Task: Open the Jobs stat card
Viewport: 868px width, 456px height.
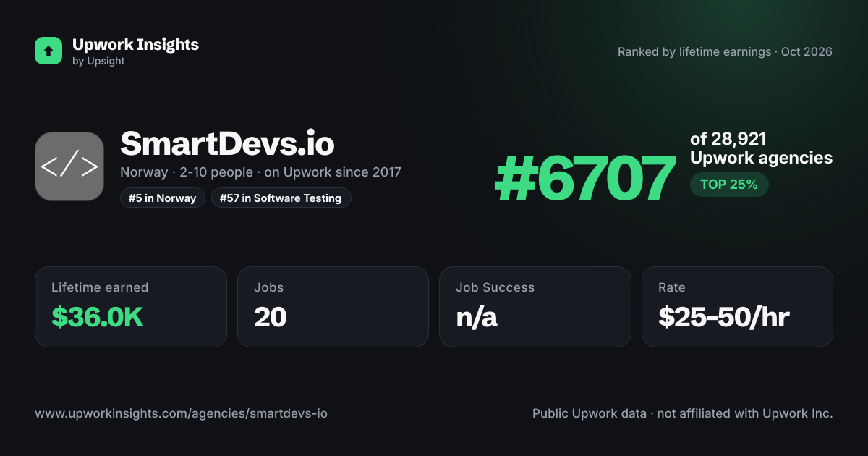Action: pos(333,307)
